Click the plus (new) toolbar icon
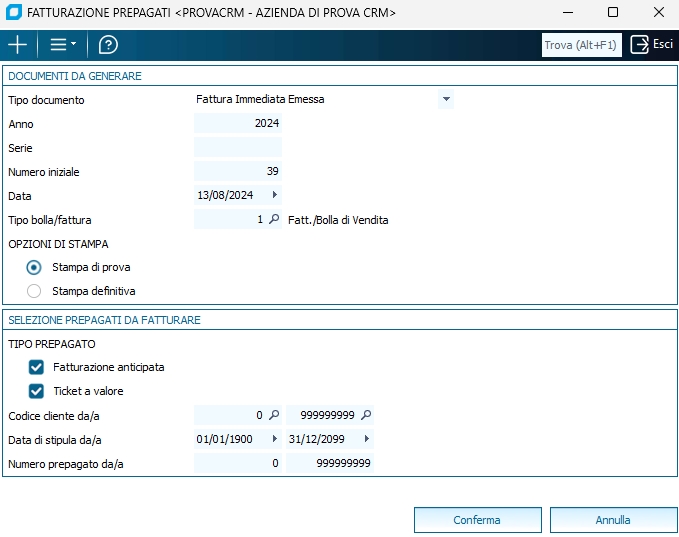This screenshot has height=537, width=679. pyautogui.click(x=18, y=45)
